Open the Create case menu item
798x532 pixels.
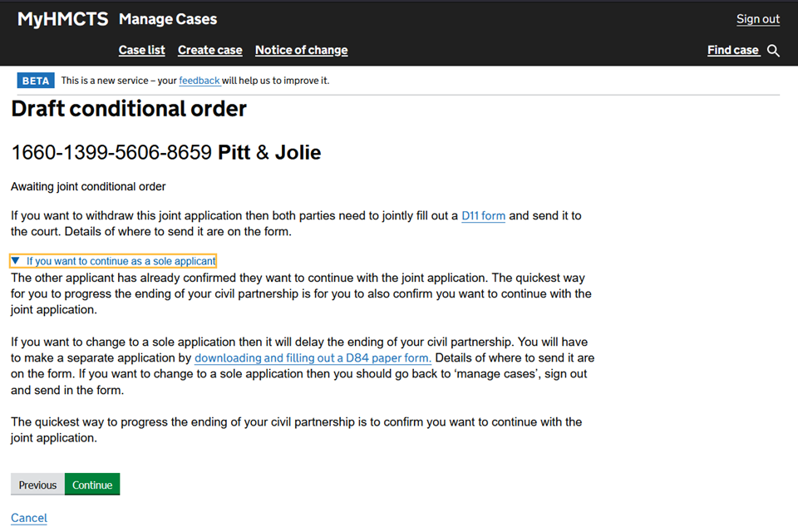click(210, 50)
